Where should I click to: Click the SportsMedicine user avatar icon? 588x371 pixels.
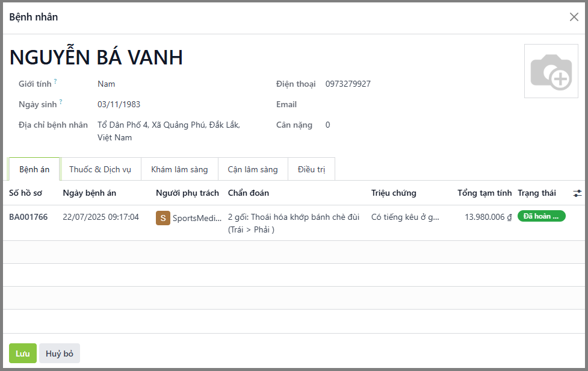[162, 218]
